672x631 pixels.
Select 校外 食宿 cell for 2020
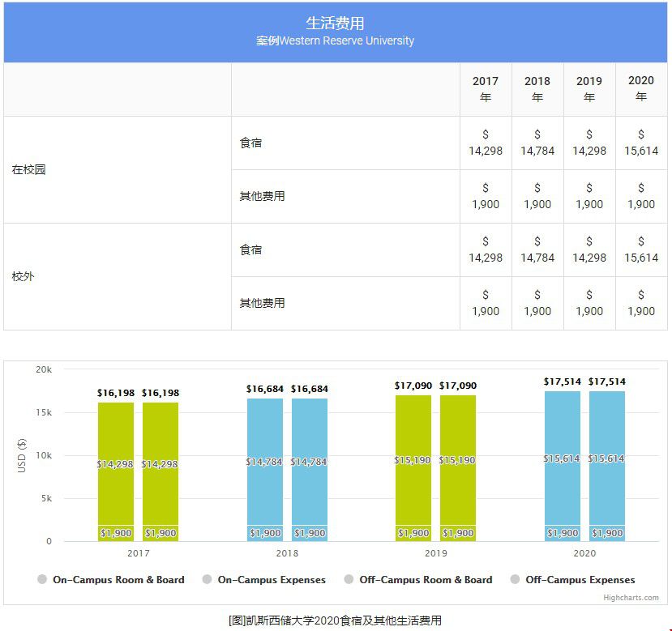pyautogui.click(x=641, y=249)
